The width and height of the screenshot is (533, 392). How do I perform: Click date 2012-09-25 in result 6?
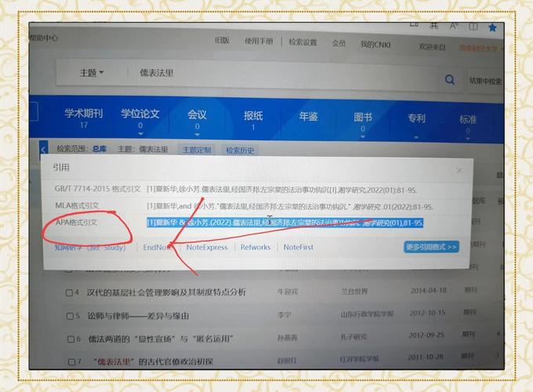coord(426,335)
